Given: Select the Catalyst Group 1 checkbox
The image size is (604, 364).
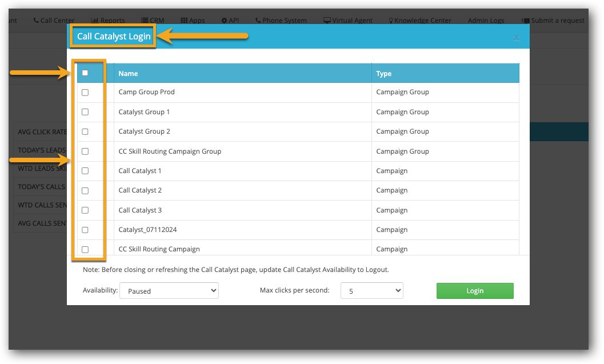Looking at the screenshot, I should 85,112.
